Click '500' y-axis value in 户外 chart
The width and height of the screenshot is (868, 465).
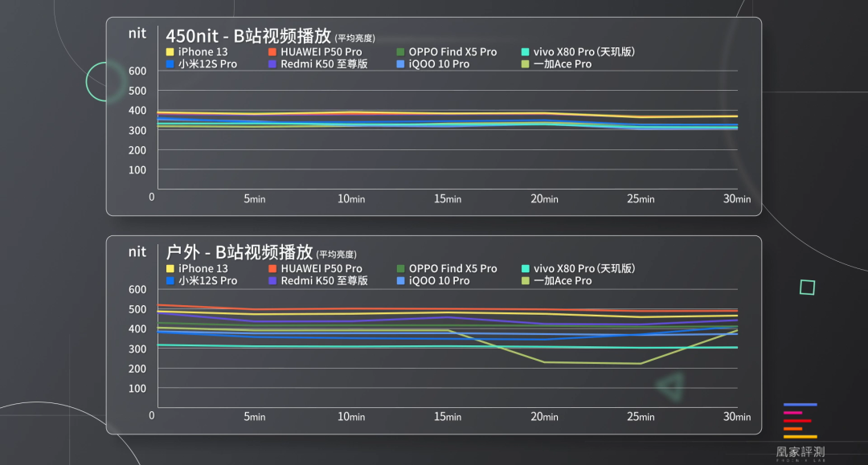tap(137, 310)
